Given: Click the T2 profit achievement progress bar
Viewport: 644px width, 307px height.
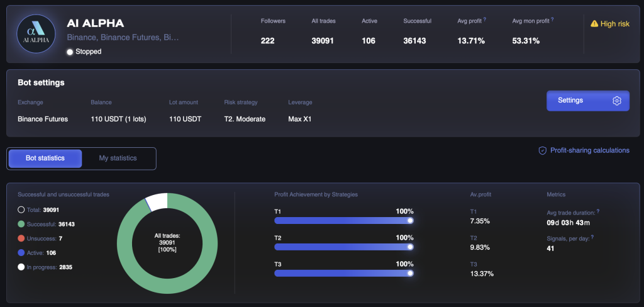Looking at the screenshot, I should [x=344, y=247].
